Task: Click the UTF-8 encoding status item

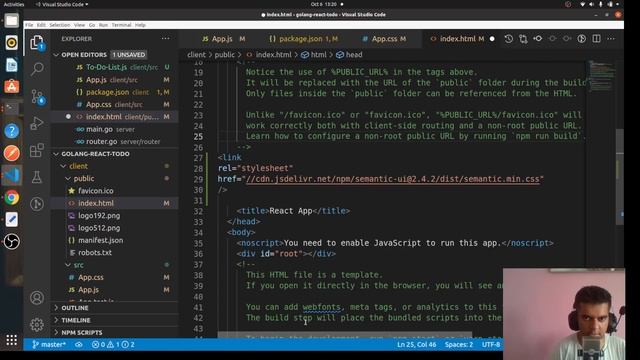Action: point(491,344)
